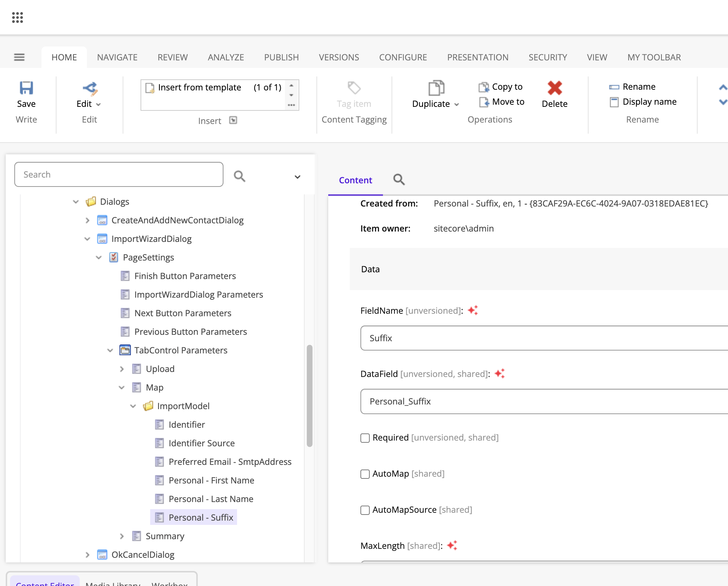Click the tree vertical scrollbar thumb
The width and height of the screenshot is (728, 586).
point(310,396)
